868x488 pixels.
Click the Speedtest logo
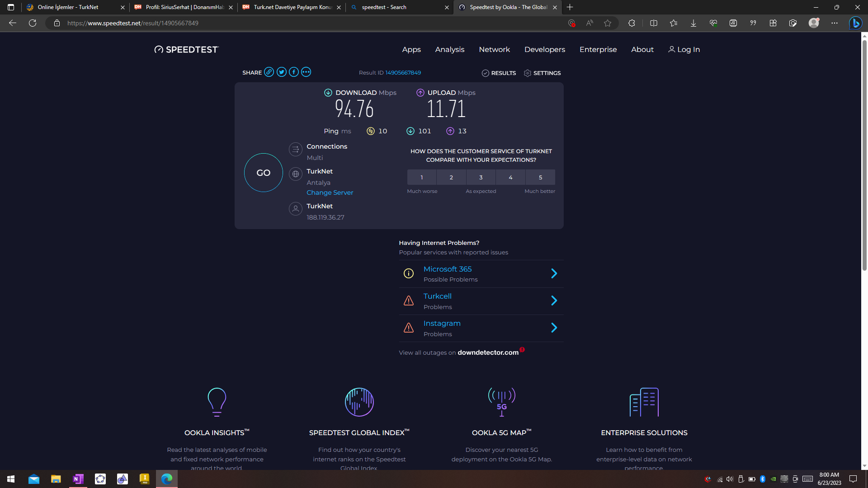[186, 50]
